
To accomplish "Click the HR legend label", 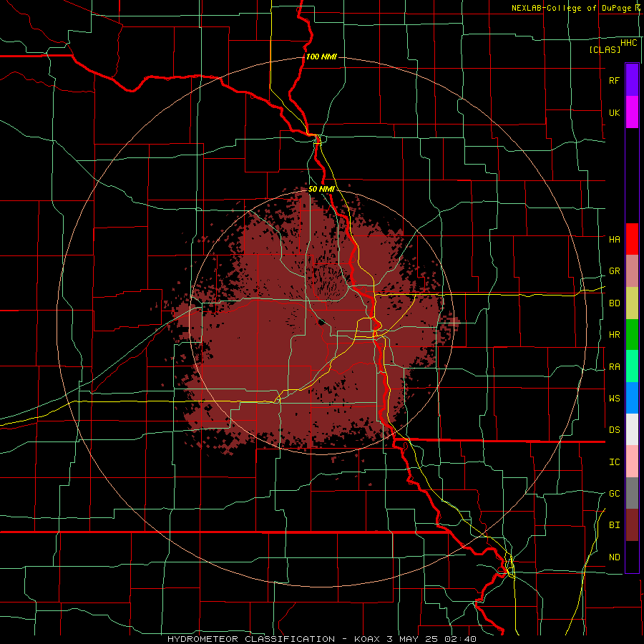I will point(614,335).
